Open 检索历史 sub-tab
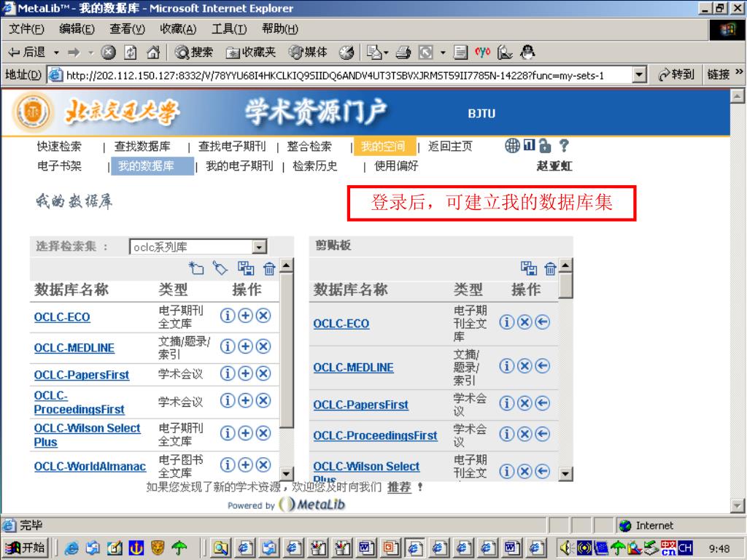 coord(315,166)
